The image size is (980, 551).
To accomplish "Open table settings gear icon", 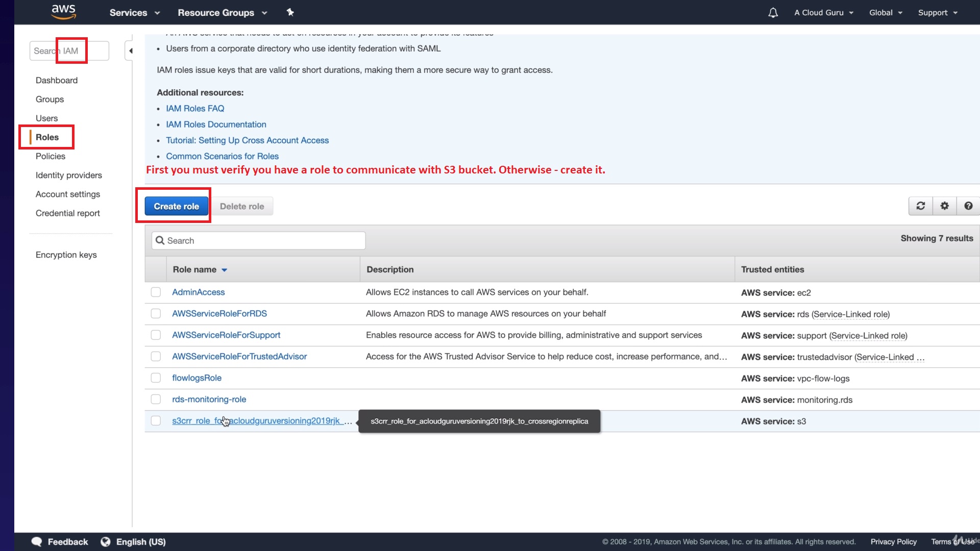I will tap(944, 206).
